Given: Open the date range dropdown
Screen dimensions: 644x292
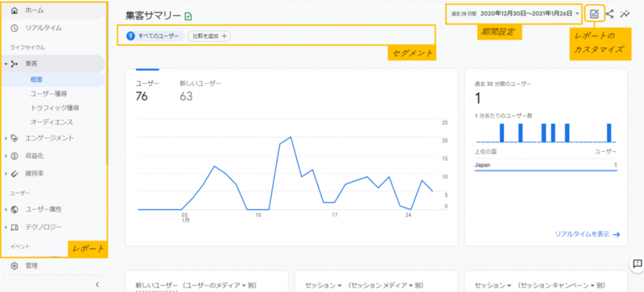Looking at the screenshot, I should [x=515, y=14].
